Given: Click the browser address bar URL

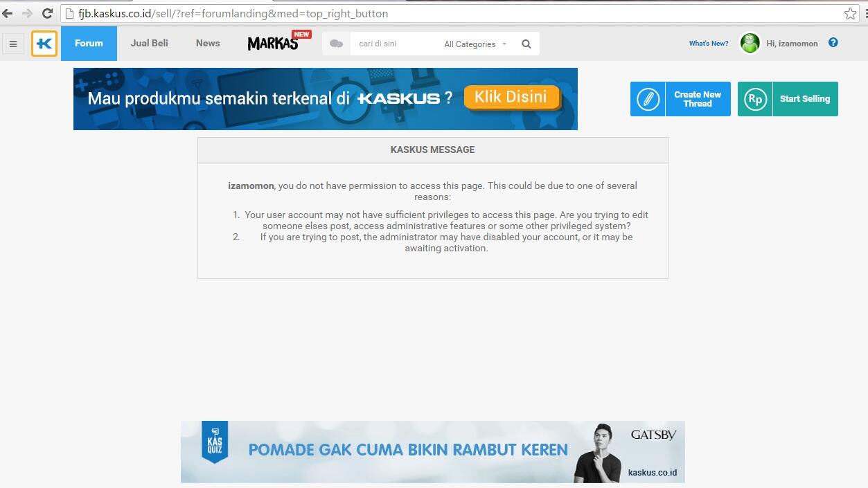Looking at the screenshot, I should click(x=233, y=13).
